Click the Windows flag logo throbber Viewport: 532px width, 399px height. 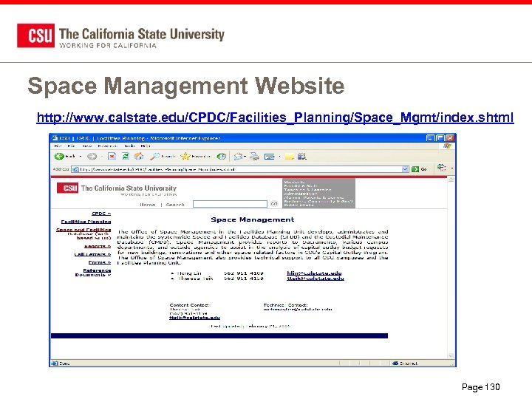tap(447, 146)
